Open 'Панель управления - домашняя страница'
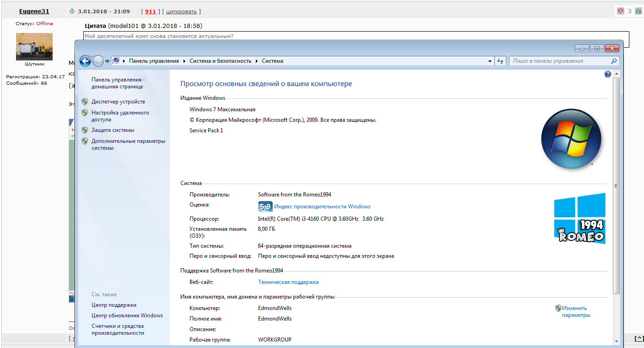 click(118, 83)
